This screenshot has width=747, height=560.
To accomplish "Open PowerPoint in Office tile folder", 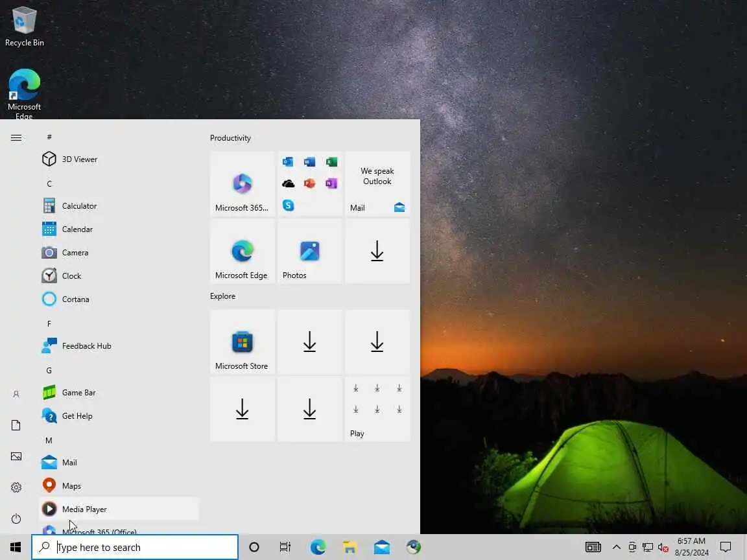I will (x=310, y=183).
